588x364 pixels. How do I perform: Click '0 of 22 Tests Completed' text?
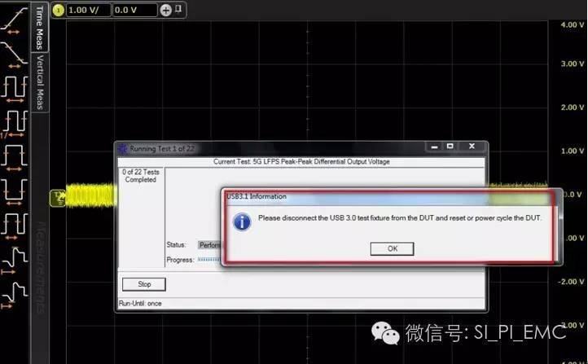[x=141, y=176]
